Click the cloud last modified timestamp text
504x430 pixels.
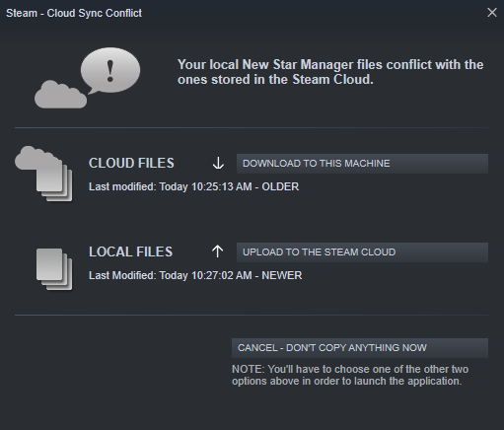[x=194, y=186]
